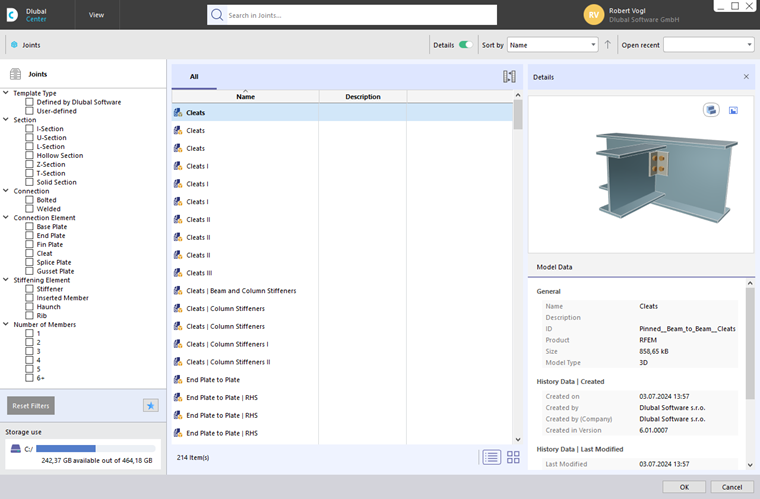Check the Haunch checkbox
The image size is (760, 499).
point(30,307)
